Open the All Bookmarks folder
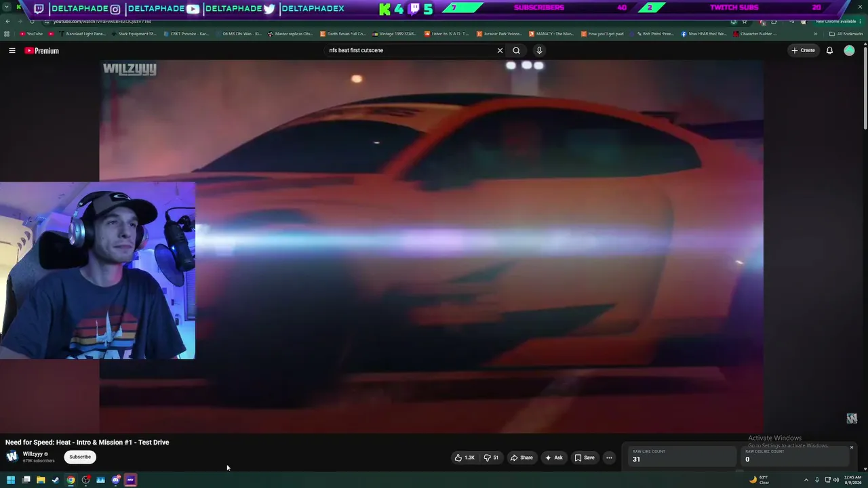This screenshot has width=868, height=488. [846, 34]
